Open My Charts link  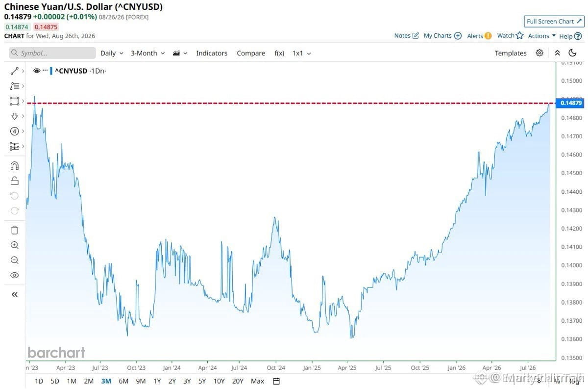(x=442, y=36)
